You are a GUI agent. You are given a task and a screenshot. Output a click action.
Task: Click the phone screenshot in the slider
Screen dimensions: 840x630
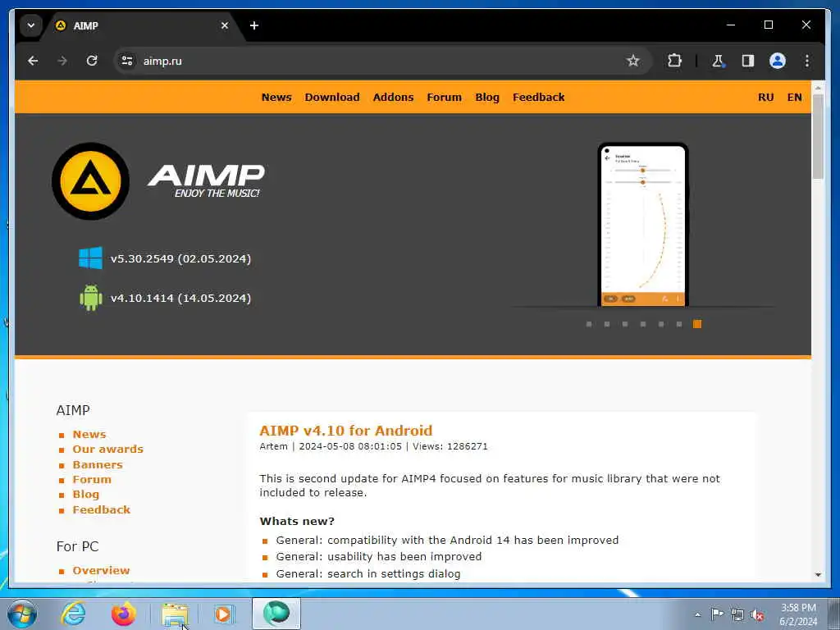[643, 225]
